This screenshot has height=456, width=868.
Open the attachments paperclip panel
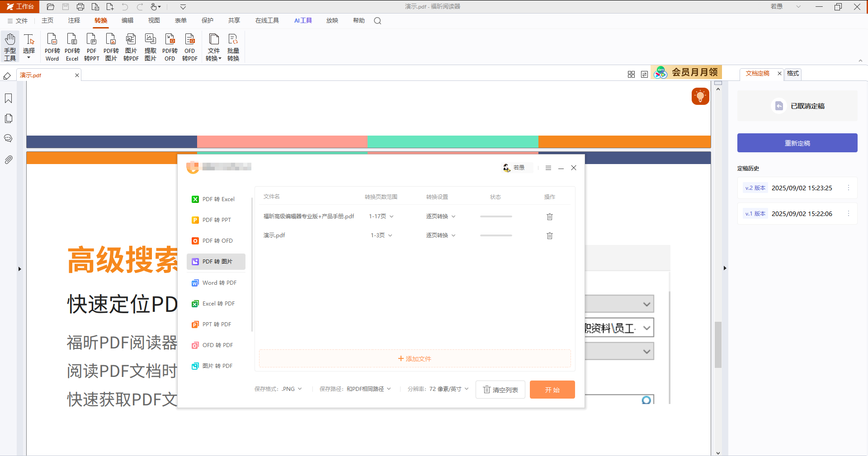(x=8, y=160)
